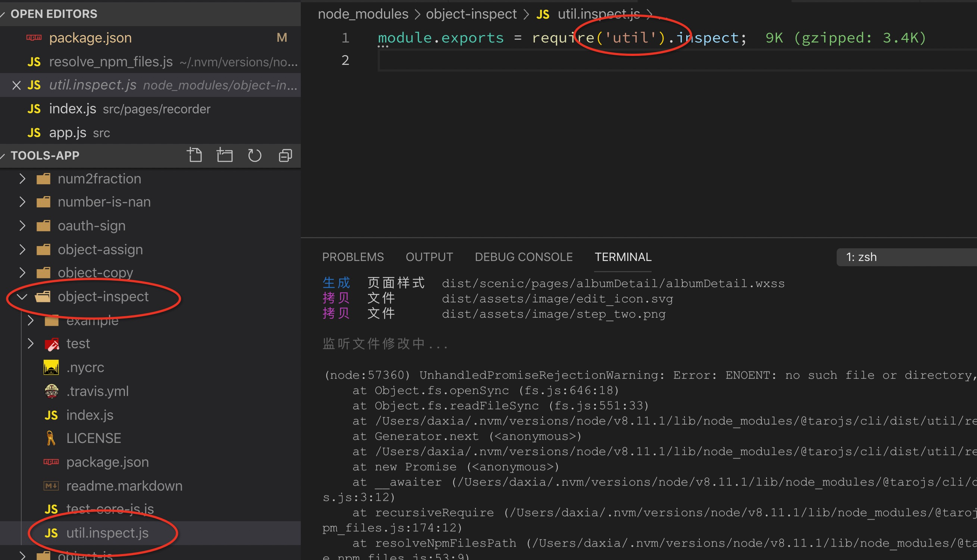Viewport: 977px width, 560px height.
Task: Switch to the OUTPUT tab
Action: pos(429,257)
